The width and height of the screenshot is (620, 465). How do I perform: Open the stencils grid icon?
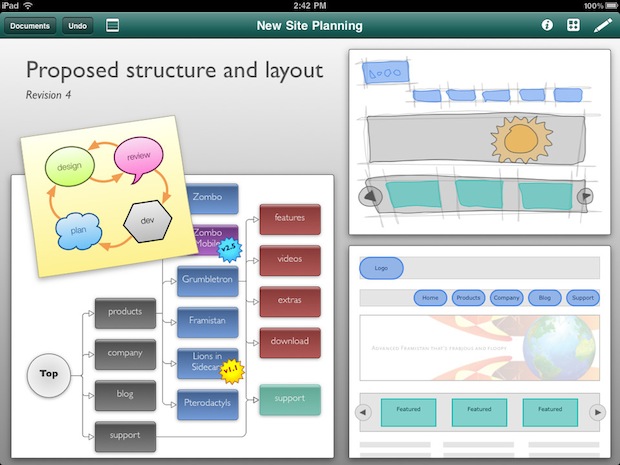click(573, 25)
